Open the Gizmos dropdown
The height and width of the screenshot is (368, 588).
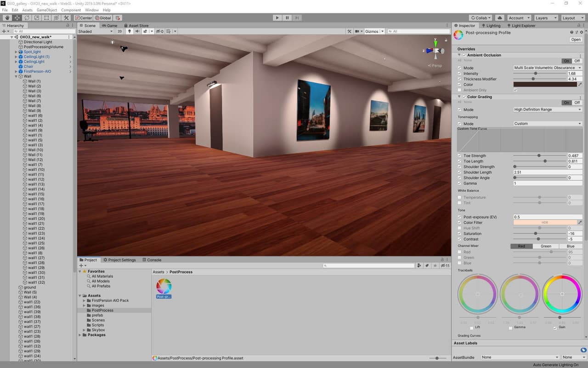click(x=373, y=31)
